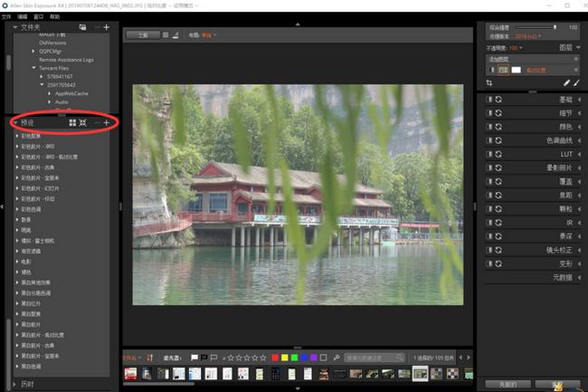Image resolution: width=588 pixels, height=392 pixels.
Task: Filter by the red color label
Action: pyautogui.click(x=275, y=358)
